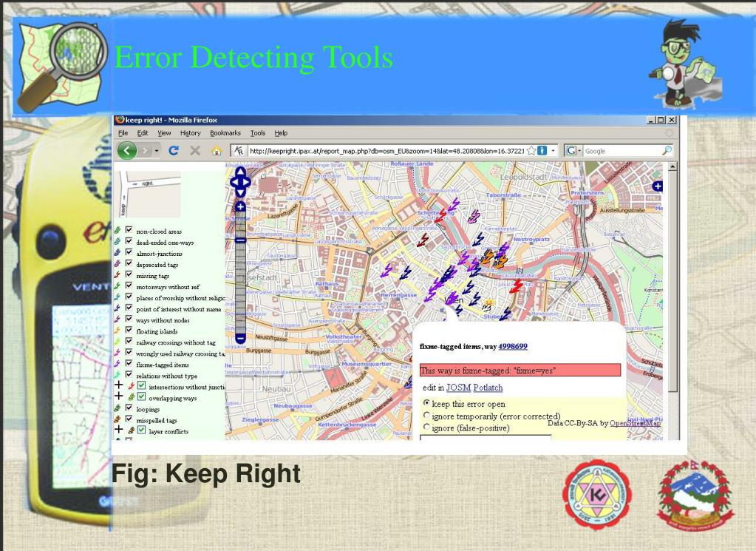The height and width of the screenshot is (551, 756).
Task: Toggle the layer conflicts checkbox
Action: (141, 430)
